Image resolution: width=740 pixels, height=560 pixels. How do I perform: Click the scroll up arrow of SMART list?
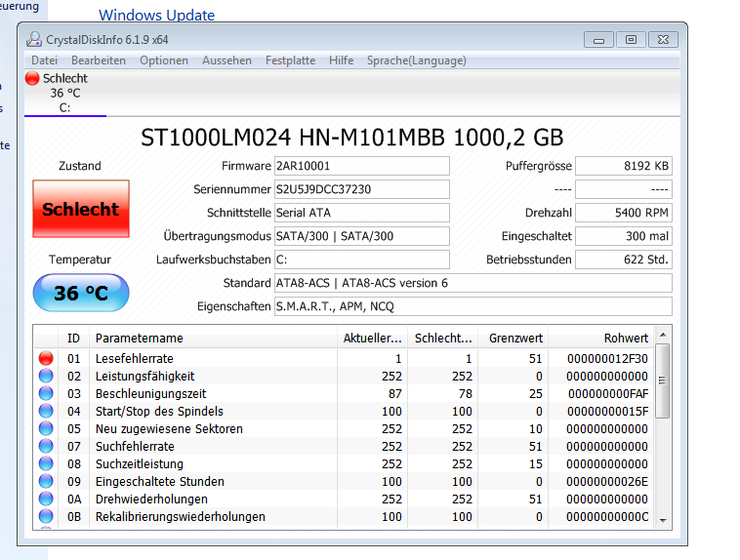point(663,335)
